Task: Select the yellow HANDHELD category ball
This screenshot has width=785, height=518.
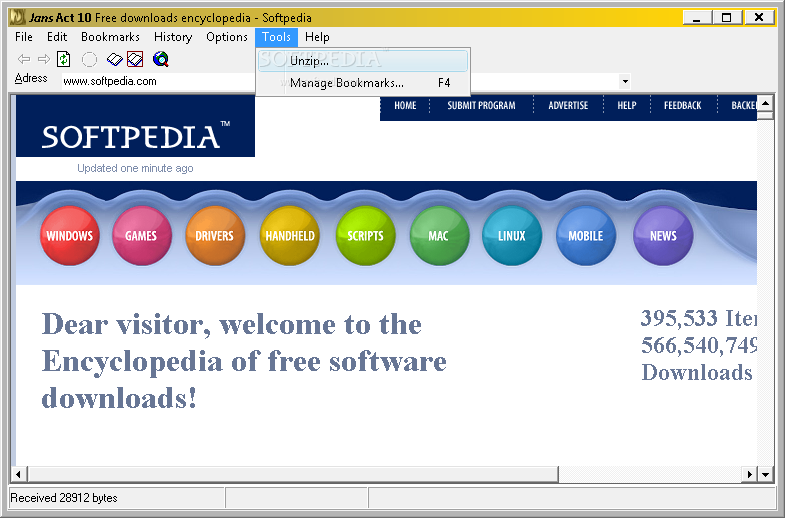Action: pos(290,235)
